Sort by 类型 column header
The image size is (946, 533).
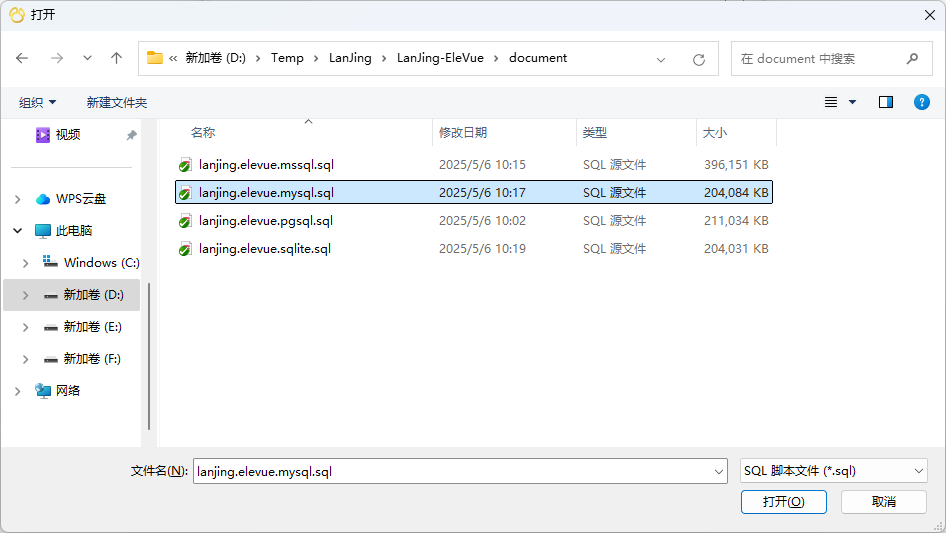tap(595, 132)
